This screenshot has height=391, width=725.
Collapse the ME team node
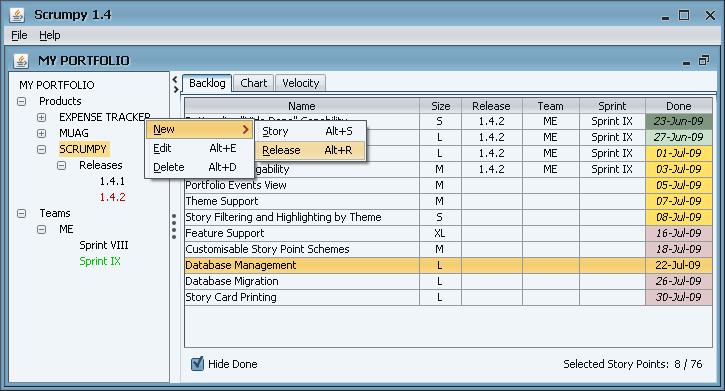point(42,229)
